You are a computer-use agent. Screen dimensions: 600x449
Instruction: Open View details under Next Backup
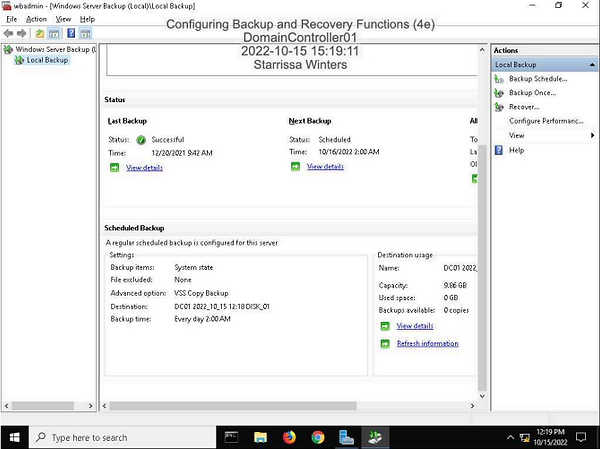(325, 167)
